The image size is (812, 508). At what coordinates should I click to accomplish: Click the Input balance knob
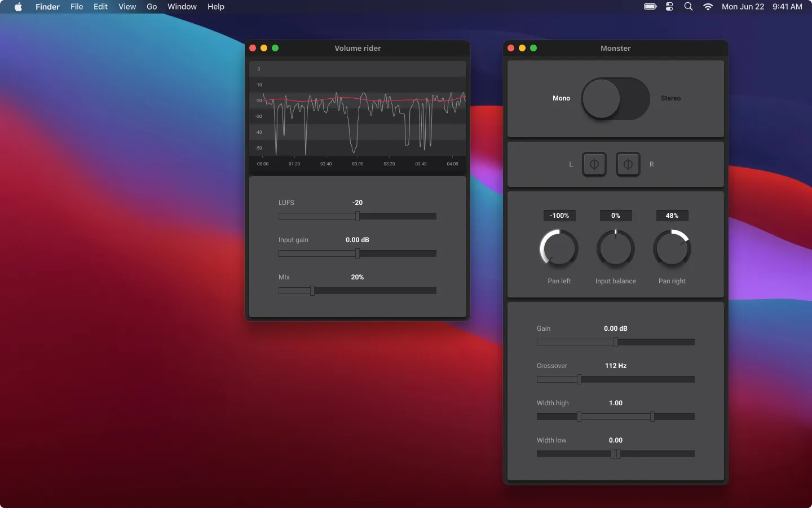[x=615, y=249]
